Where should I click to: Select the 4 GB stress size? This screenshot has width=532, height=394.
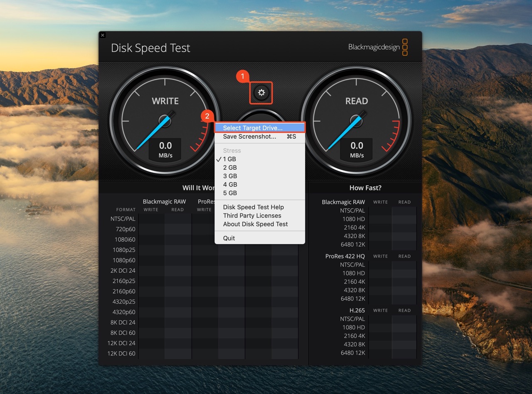pyautogui.click(x=260, y=184)
